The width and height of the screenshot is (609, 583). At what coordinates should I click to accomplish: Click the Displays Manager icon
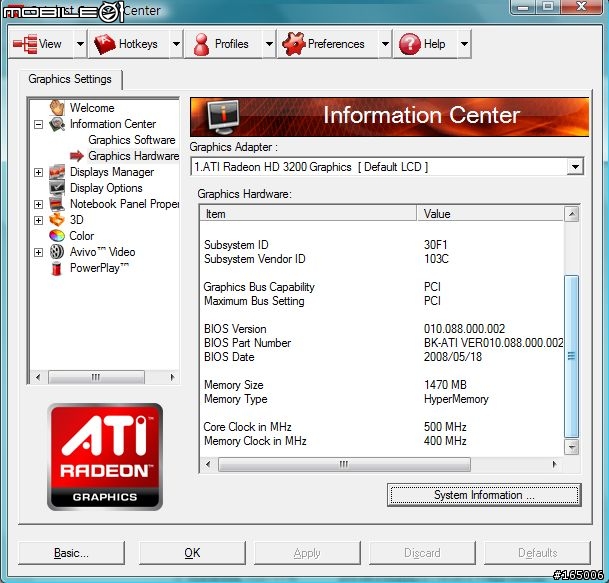coord(57,172)
